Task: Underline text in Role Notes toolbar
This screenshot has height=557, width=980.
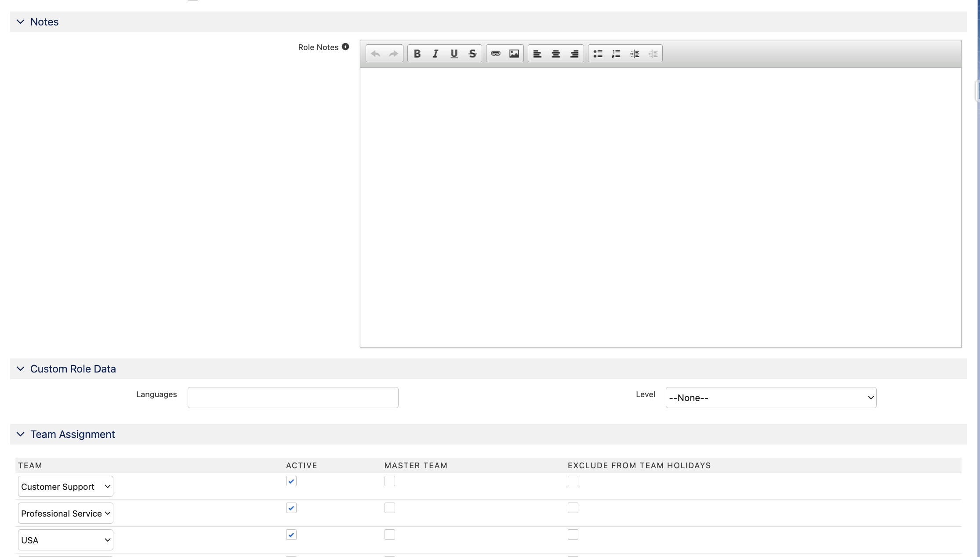Action: coord(454,54)
